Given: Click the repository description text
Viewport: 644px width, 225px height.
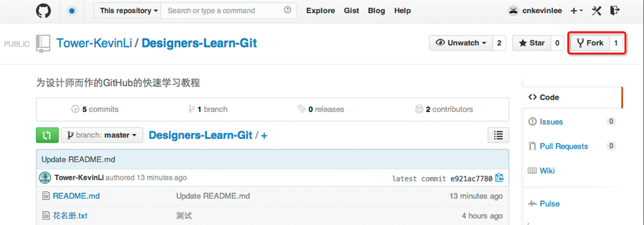Looking at the screenshot, I should pyautogui.click(x=118, y=83).
